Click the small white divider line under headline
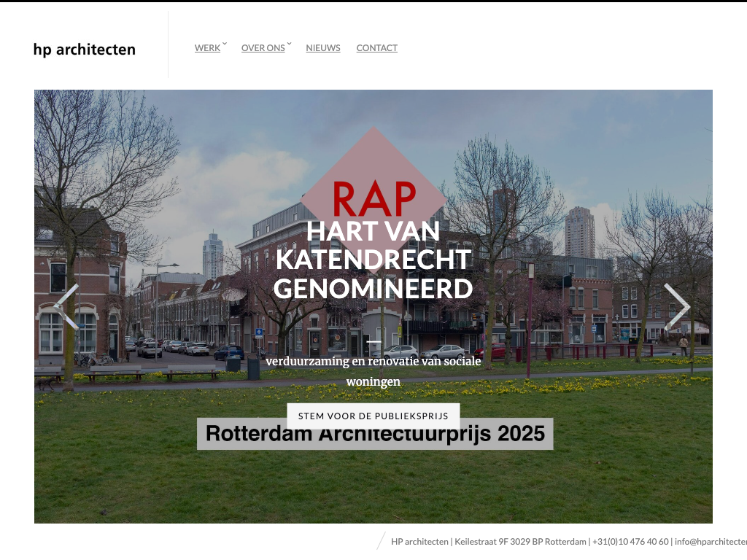747x560 pixels. (373, 341)
